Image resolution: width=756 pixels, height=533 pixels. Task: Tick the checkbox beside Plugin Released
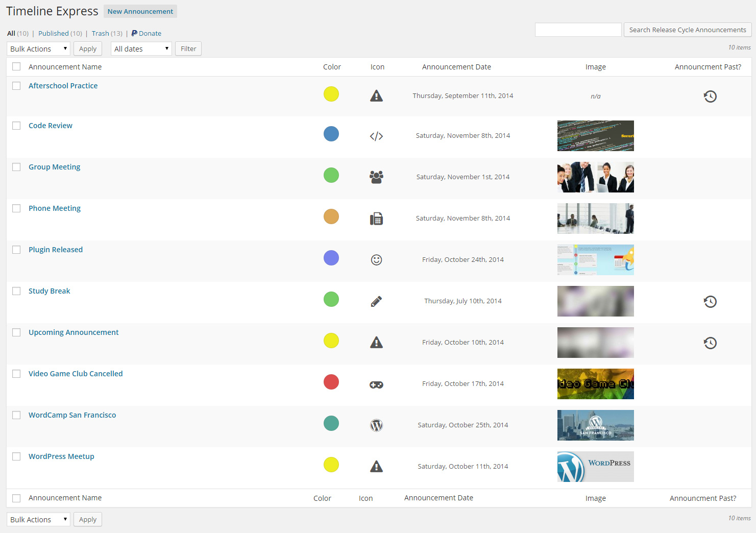[x=16, y=250]
